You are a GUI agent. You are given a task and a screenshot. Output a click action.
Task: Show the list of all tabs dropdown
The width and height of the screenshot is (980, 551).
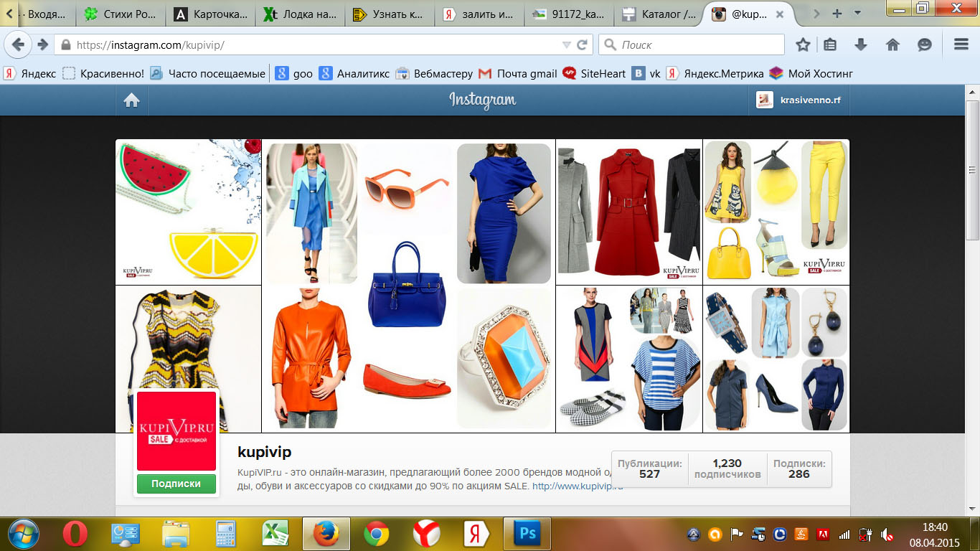tap(857, 14)
